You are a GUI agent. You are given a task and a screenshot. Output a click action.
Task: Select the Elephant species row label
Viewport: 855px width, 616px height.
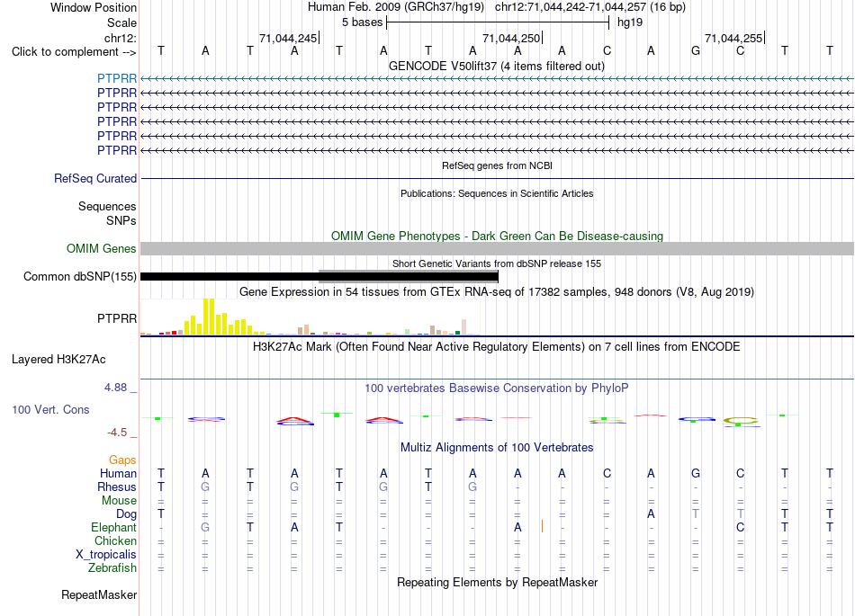114,527
